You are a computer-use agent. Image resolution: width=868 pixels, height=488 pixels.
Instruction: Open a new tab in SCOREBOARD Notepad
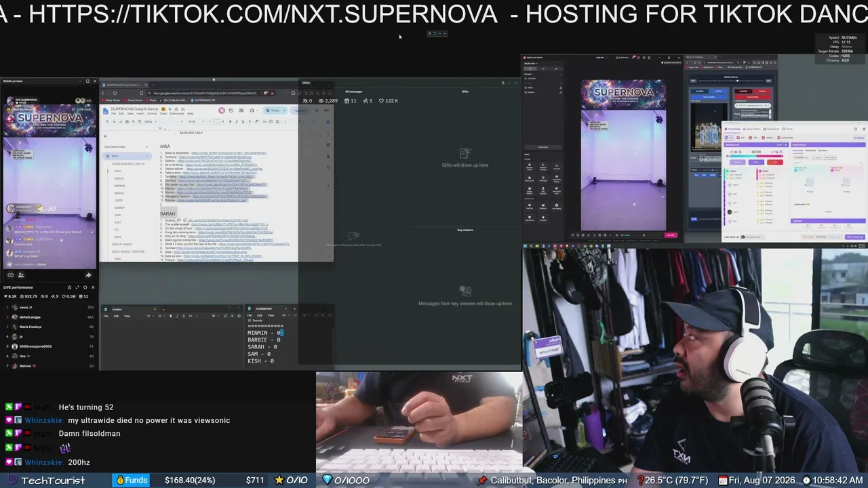tap(293, 309)
